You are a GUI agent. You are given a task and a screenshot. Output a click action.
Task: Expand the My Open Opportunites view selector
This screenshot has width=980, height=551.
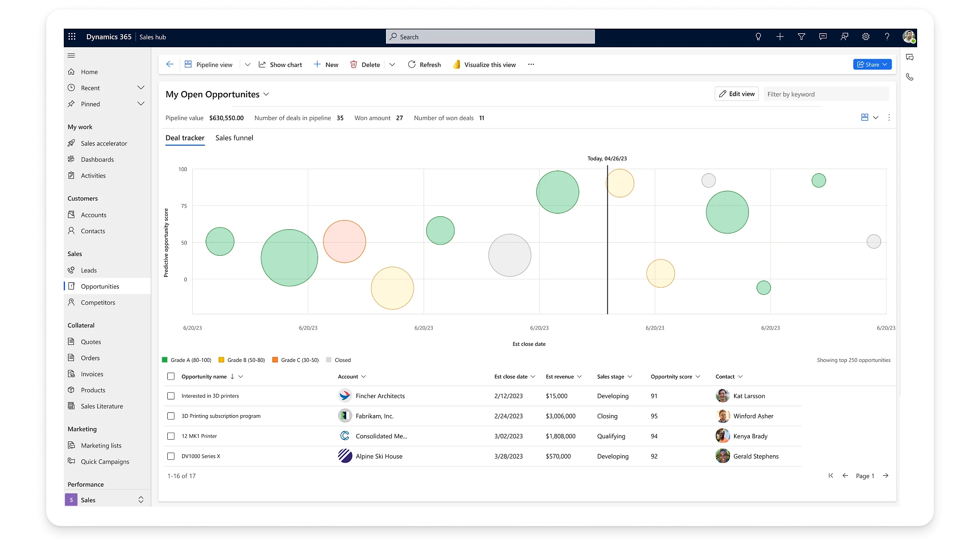266,94
